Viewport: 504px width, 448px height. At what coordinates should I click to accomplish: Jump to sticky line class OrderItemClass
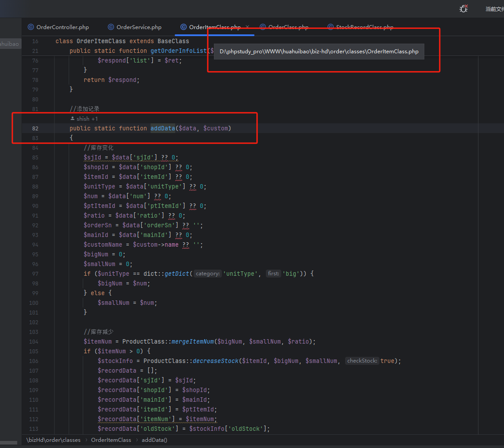(x=122, y=41)
